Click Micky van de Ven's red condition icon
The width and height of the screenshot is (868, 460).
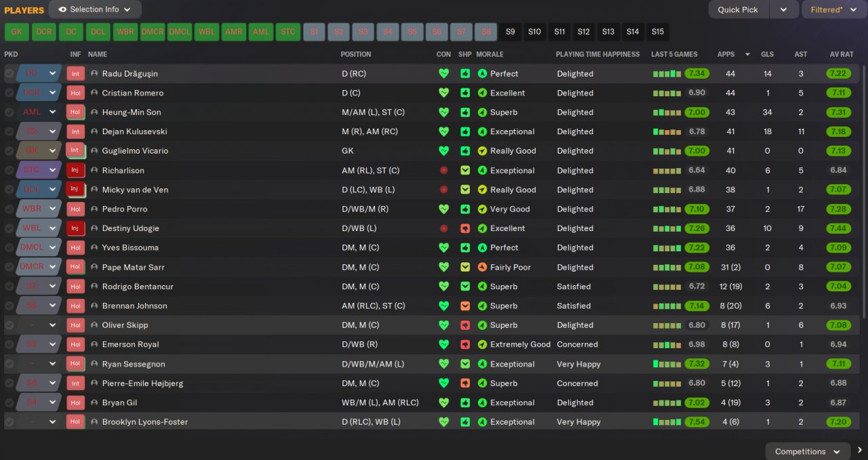[x=443, y=190]
